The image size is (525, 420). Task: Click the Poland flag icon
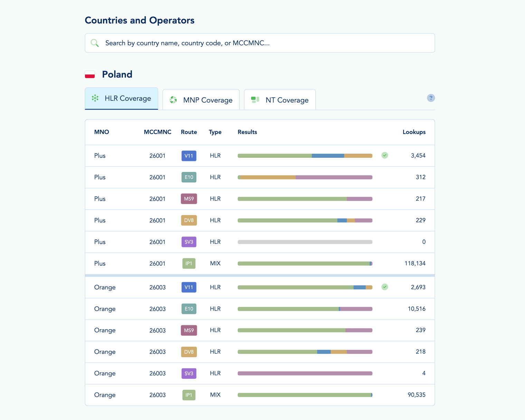(x=90, y=75)
